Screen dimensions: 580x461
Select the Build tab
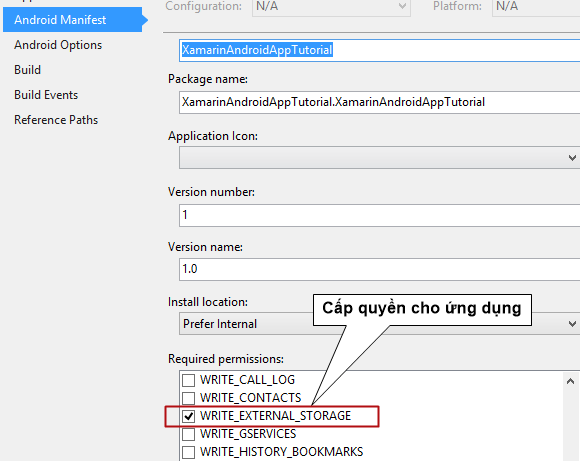27,70
